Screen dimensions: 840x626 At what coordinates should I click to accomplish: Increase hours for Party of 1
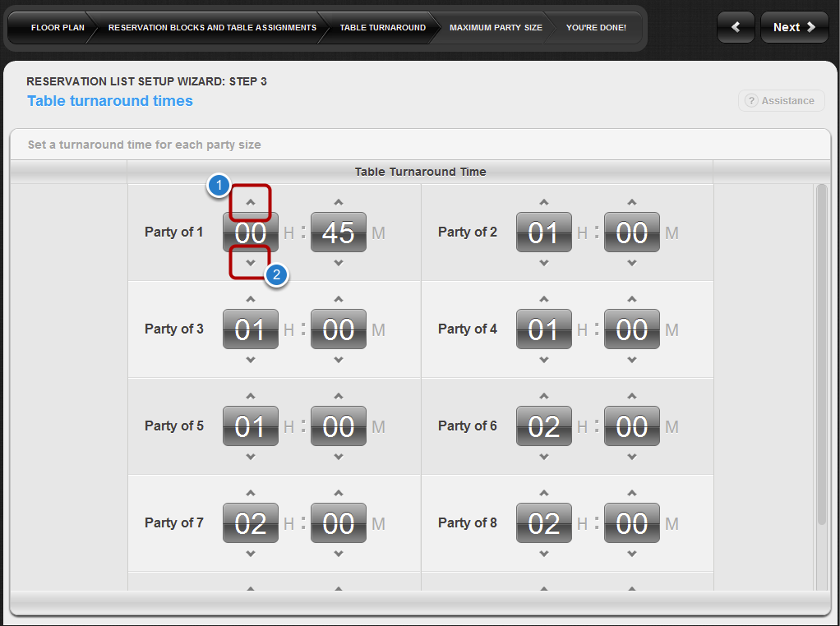tap(251, 203)
